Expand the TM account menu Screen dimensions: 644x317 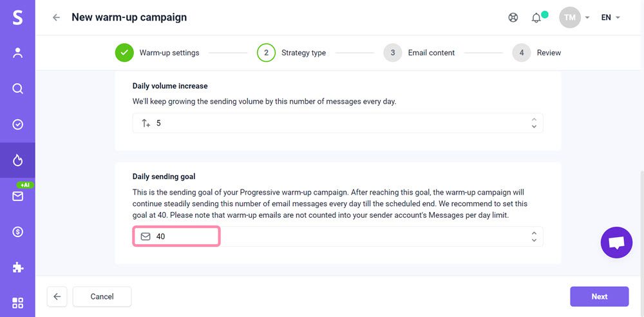coord(575,17)
